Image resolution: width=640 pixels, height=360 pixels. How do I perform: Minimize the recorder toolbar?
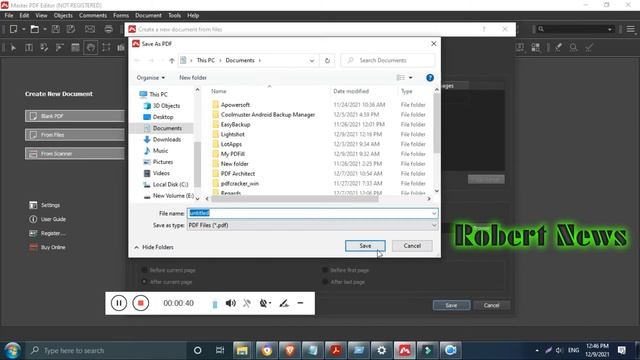pos(300,303)
